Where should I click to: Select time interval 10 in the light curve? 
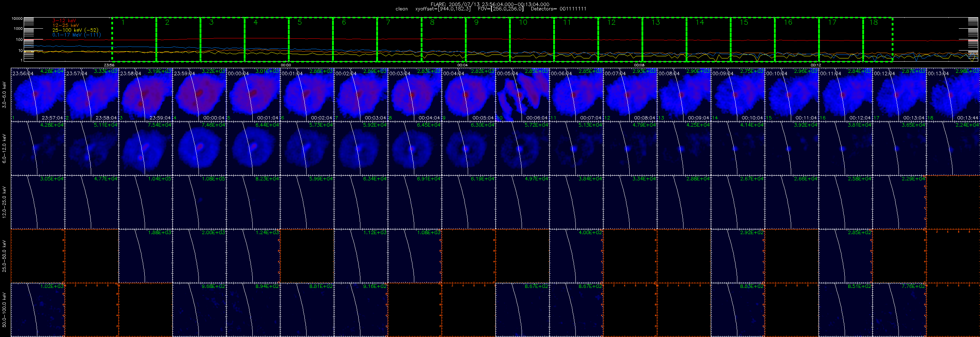click(x=532, y=39)
